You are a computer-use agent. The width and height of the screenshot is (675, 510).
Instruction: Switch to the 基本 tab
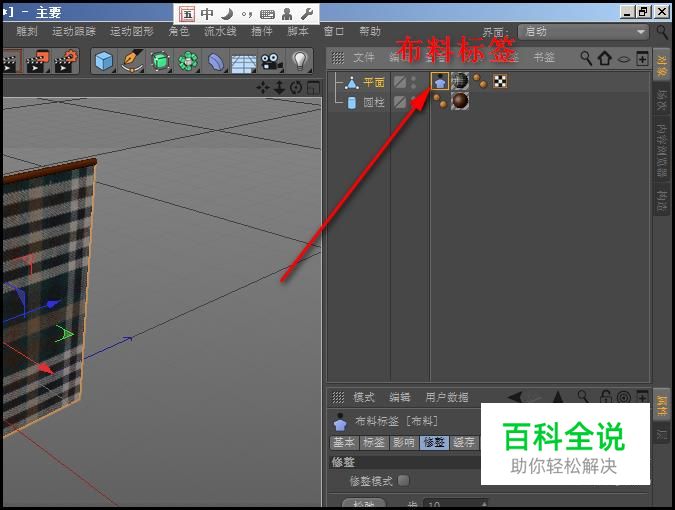pyautogui.click(x=344, y=442)
